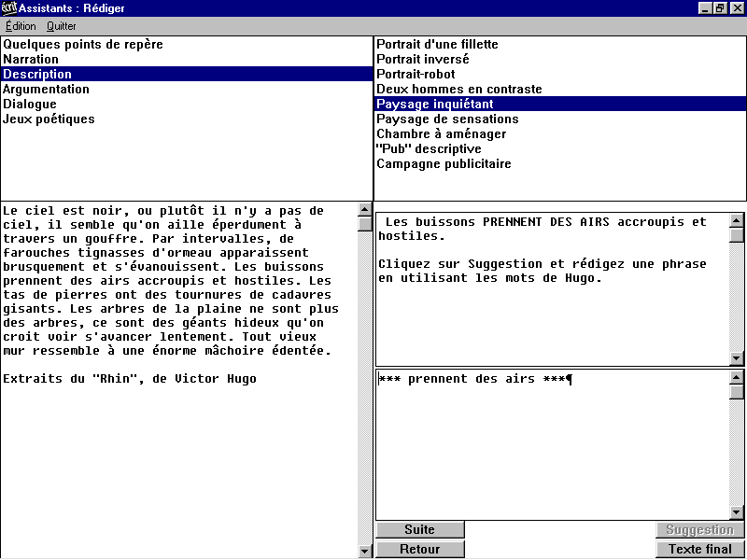Select Portrait-robot exercise
Viewport: 747px width, 560px height.
click(x=416, y=75)
